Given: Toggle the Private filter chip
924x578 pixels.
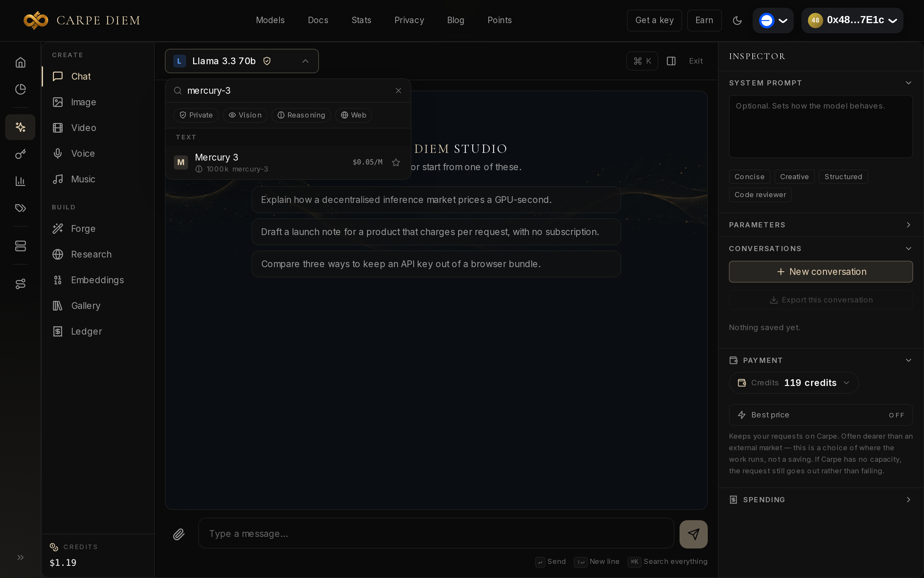Looking at the screenshot, I should click(x=196, y=115).
